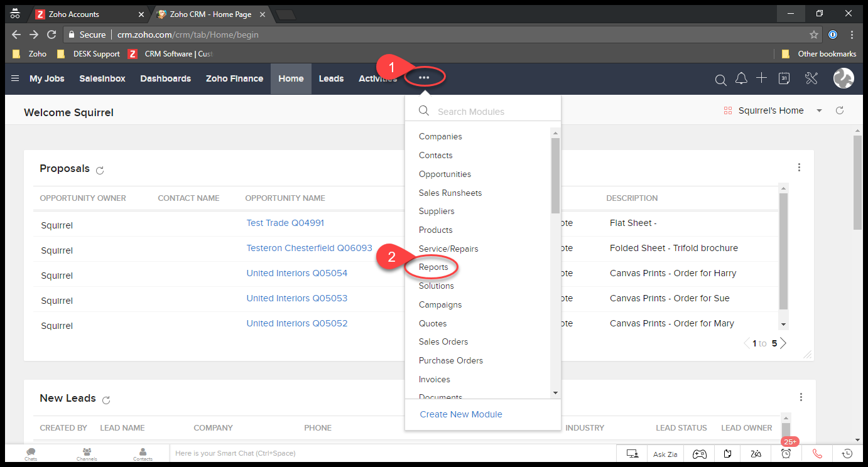Open the user profile avatar

(844, 78)
